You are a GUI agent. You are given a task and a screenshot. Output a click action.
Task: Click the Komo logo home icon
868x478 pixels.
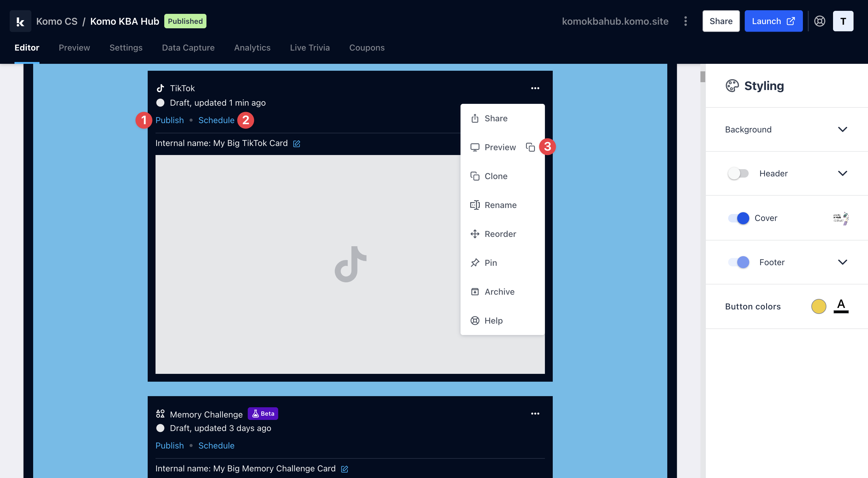[20, 21]
